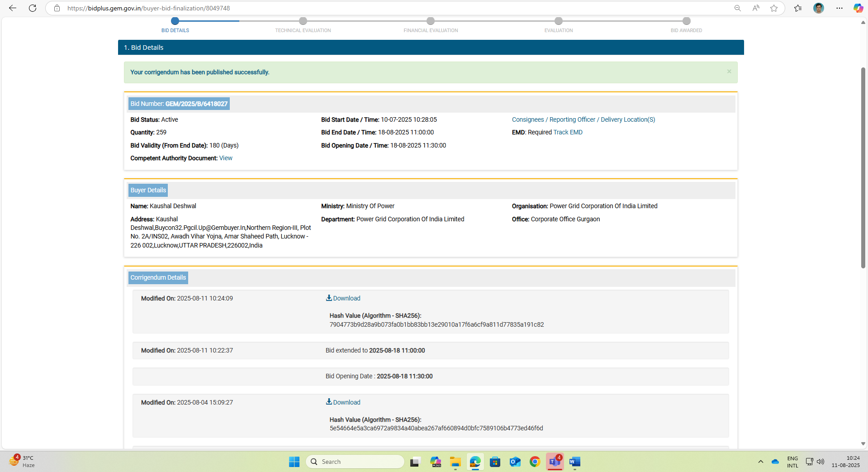Screen dimensions: 868x472
Task: Open the browser zoom magnifier icon
Action: pyautogui.click(x=737, y=8)
